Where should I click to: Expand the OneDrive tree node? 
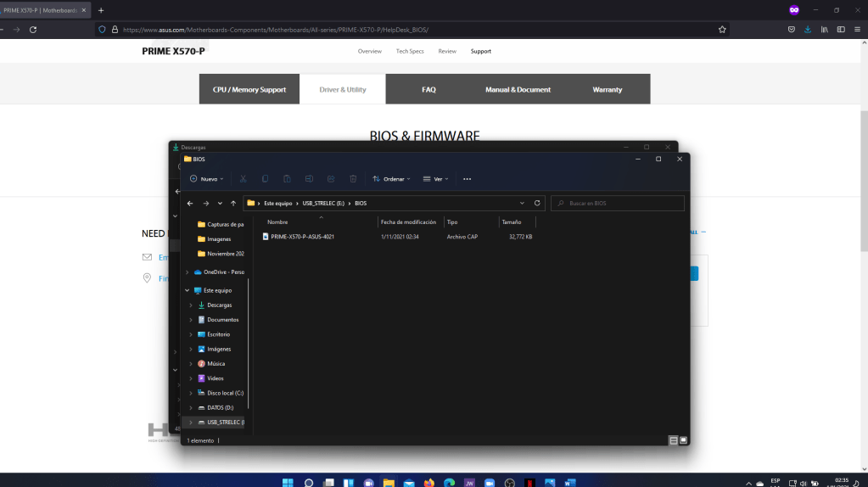pos(187,272)
